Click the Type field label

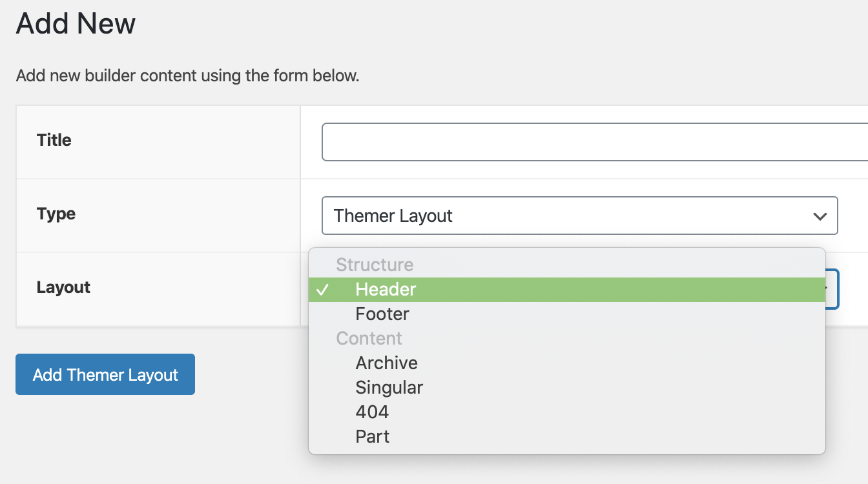click(x=56, y=214)
